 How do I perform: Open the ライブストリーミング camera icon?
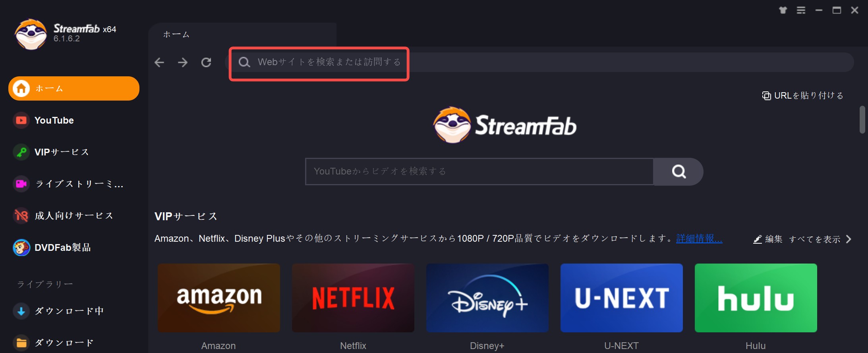(x=21, y=184)
